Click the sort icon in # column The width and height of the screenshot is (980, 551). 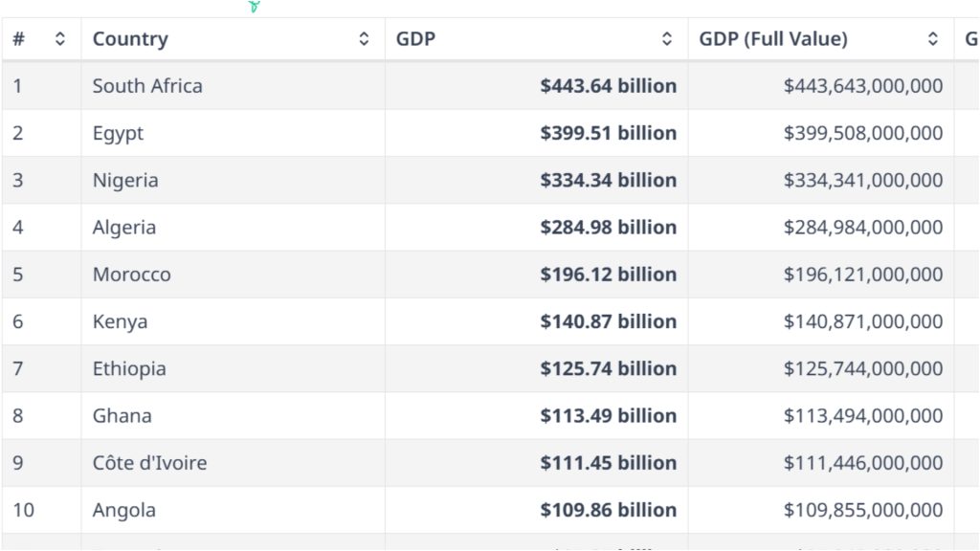point(60,39)
